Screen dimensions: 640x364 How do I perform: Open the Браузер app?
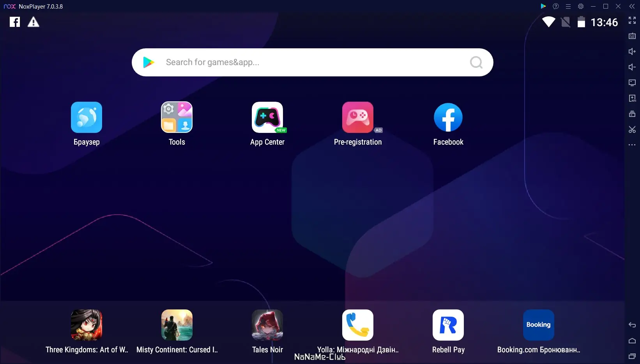(87, 117)
